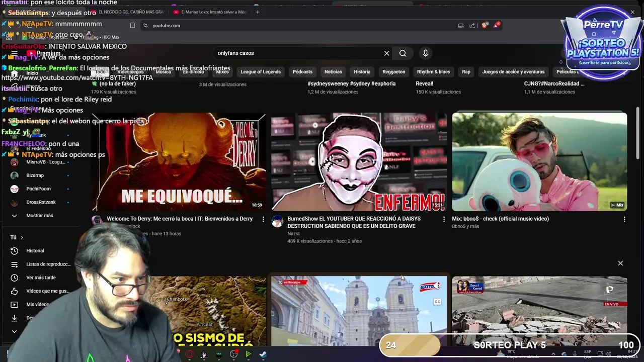Open Steam from the taskbar
Image resolution: width=644 pixels, height=362 pixels.
[263, 354]
